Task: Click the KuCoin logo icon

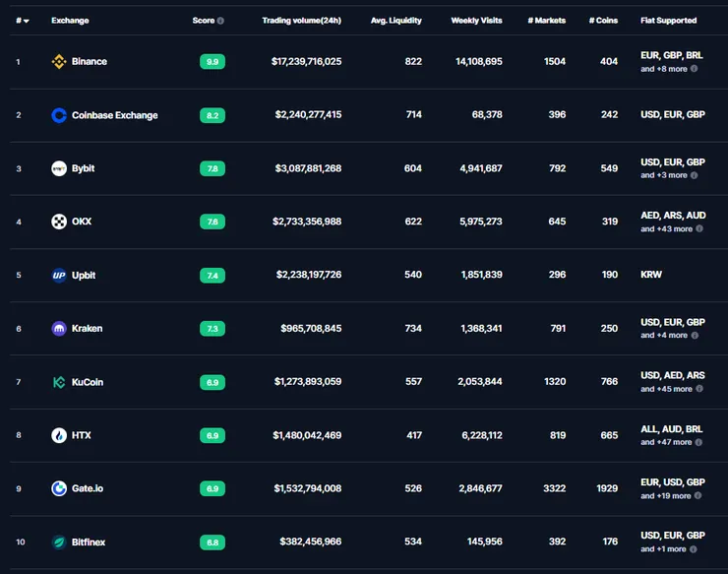Action: click(59, 382)
